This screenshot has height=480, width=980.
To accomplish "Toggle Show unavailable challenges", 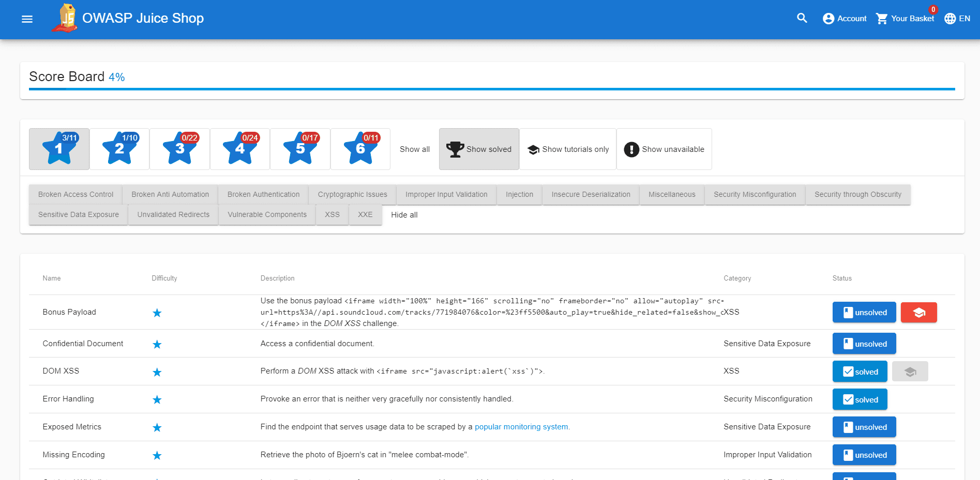I will pos(664,149).
